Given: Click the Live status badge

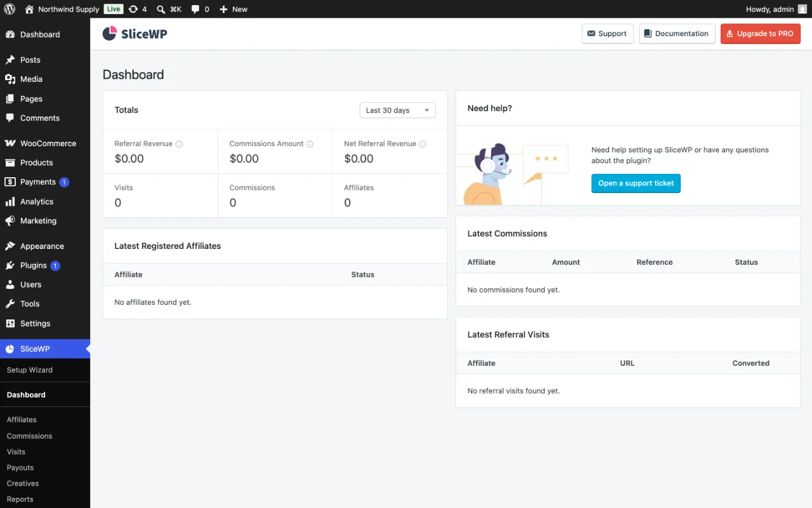Looking at the screenshot, I should point(114,9).
